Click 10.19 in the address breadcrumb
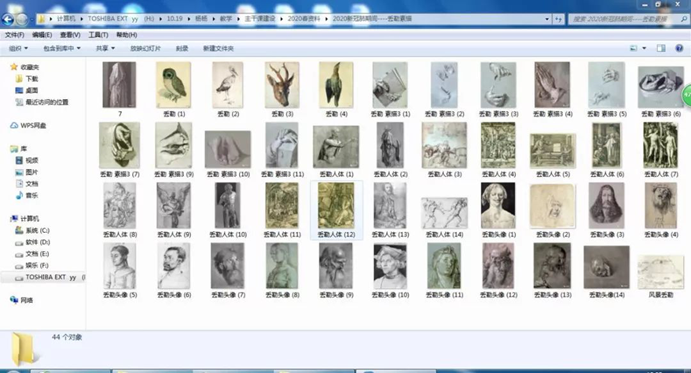 pyautogui.click(x=175, y=19)
